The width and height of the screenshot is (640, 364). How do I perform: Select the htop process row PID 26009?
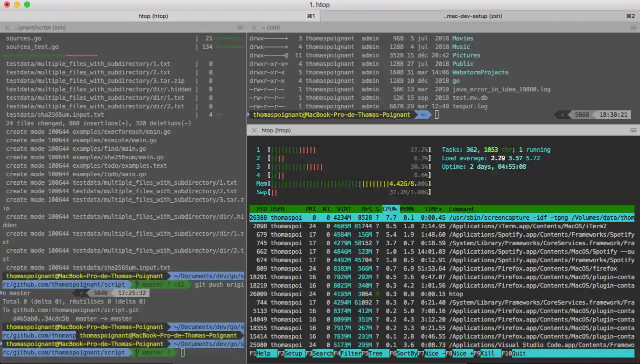pyautogui.click(x=350, y=294)
